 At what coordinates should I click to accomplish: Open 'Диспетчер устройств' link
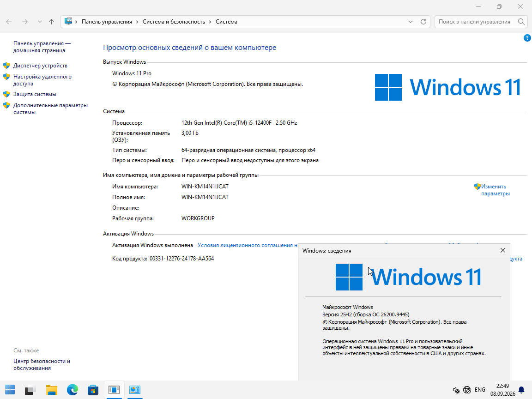click(x=40, y=66)
